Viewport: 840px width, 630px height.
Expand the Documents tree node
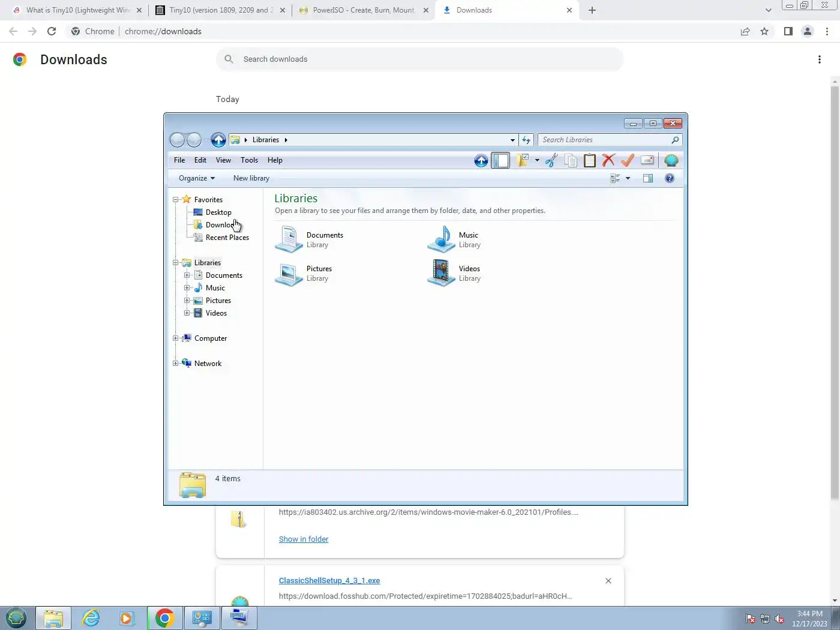point(187,275)
